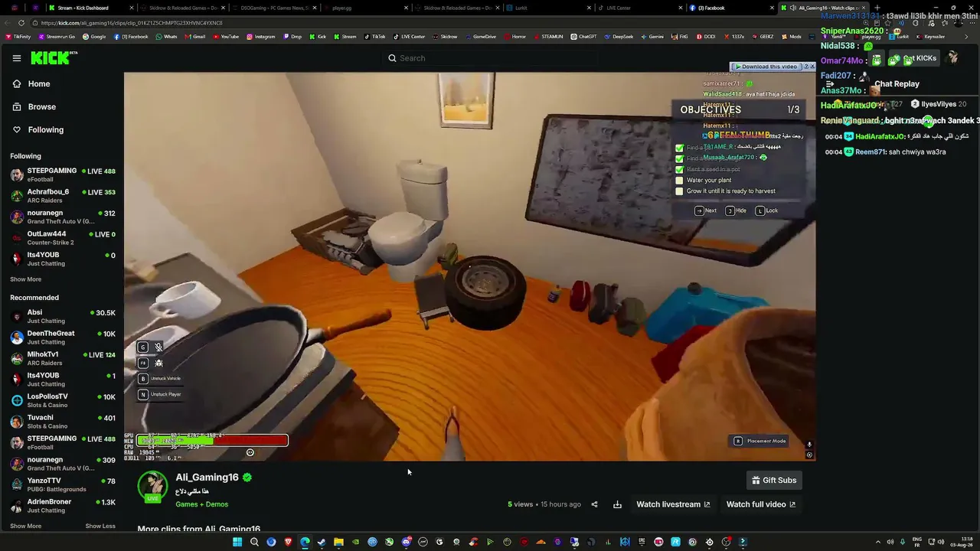Open the GameDrive bookmark
The width and height of the screenshot is (980, 551).
pyautogui.click(x=480, y=37)
